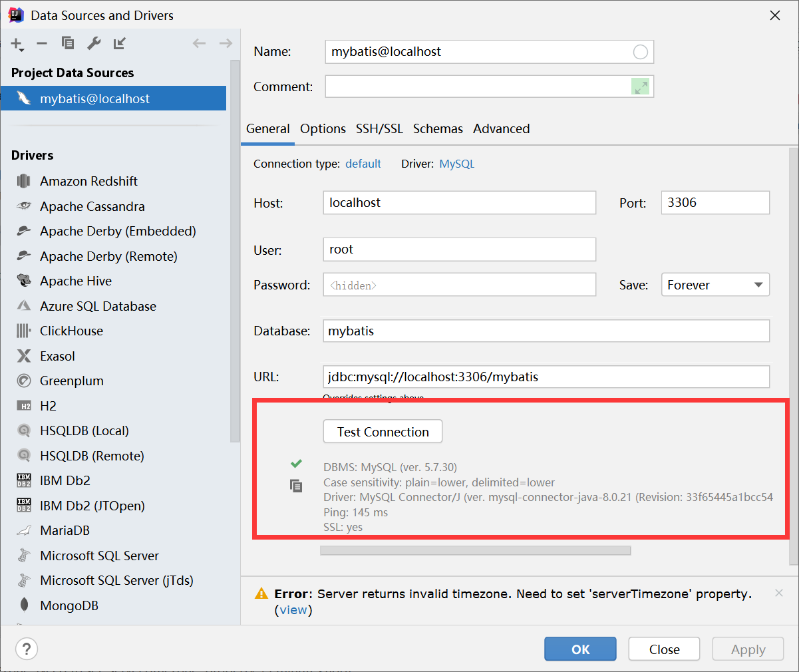Click the Name input field
799x672 pixels.
point(490,52)
